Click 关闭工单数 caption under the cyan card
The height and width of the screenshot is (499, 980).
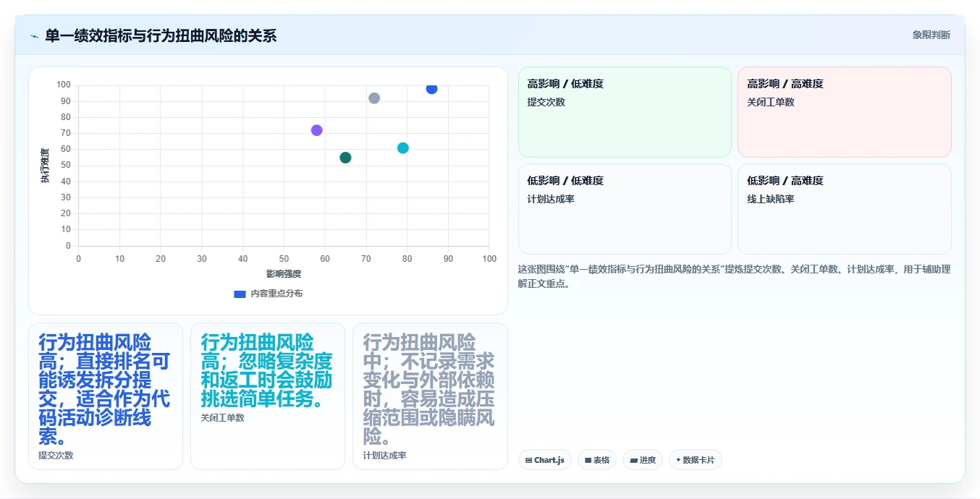222,418
